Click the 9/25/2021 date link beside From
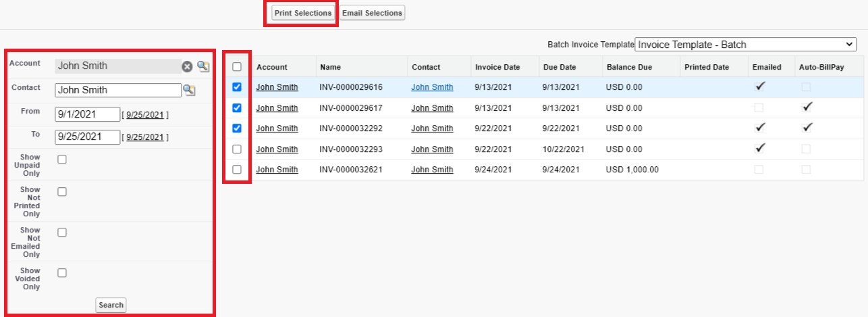The width and height of the screenshot is (868, 317). click(145, 115)
